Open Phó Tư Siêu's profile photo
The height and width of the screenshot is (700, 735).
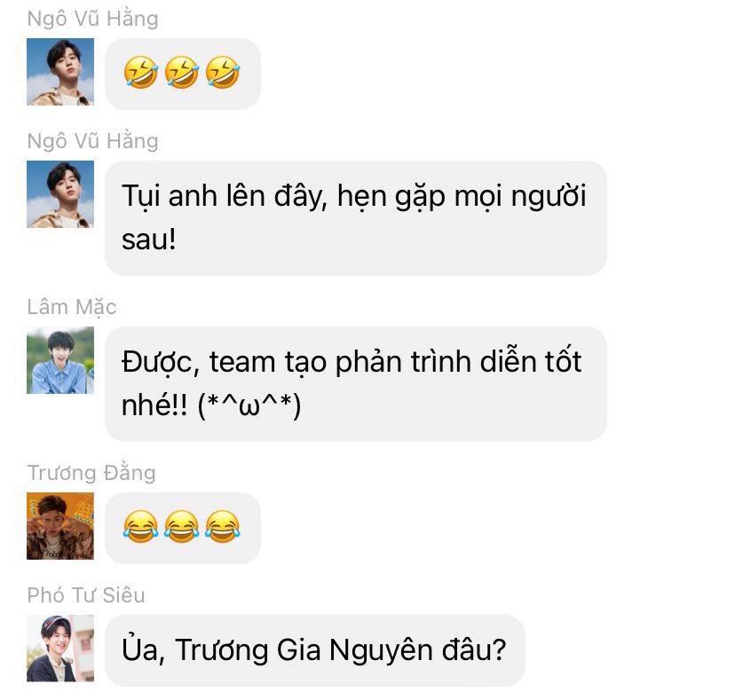pos(60,648)
